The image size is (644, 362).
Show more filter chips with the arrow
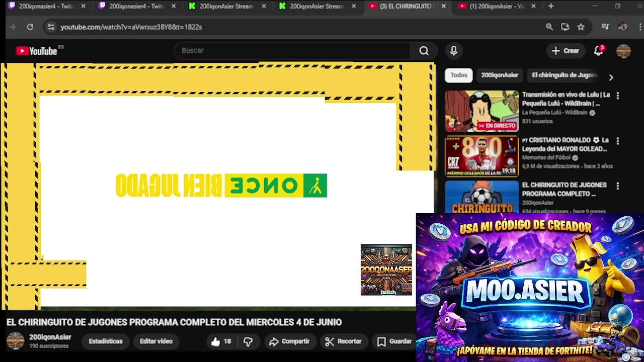pos(611,77)
